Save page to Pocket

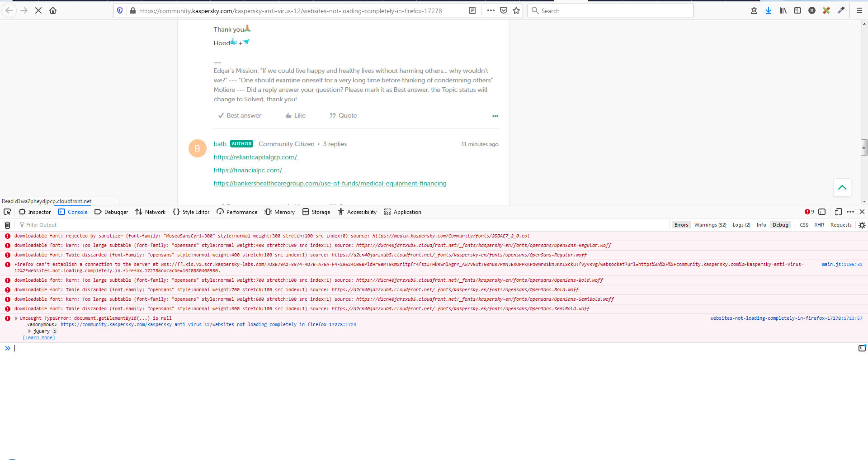click(504, 10)
